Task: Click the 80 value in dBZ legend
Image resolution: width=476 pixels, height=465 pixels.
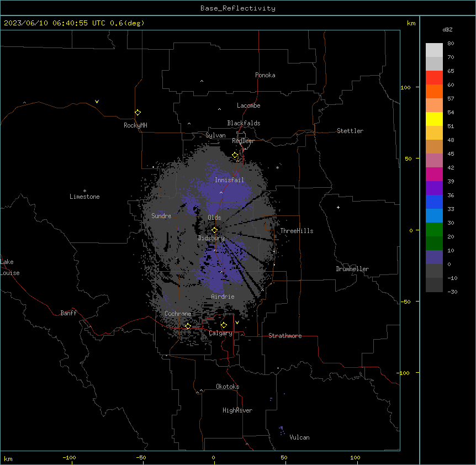Action: [451, 44]
